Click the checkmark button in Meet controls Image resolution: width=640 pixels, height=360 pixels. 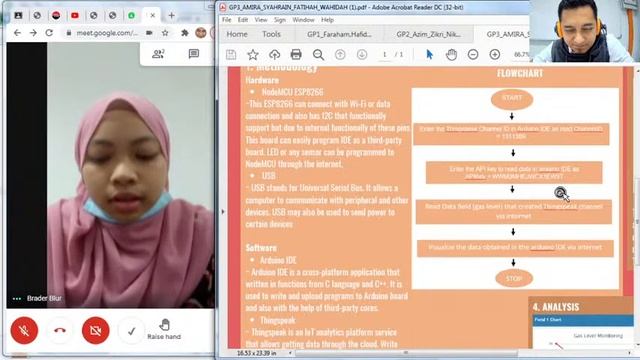[x=131, y=331]
